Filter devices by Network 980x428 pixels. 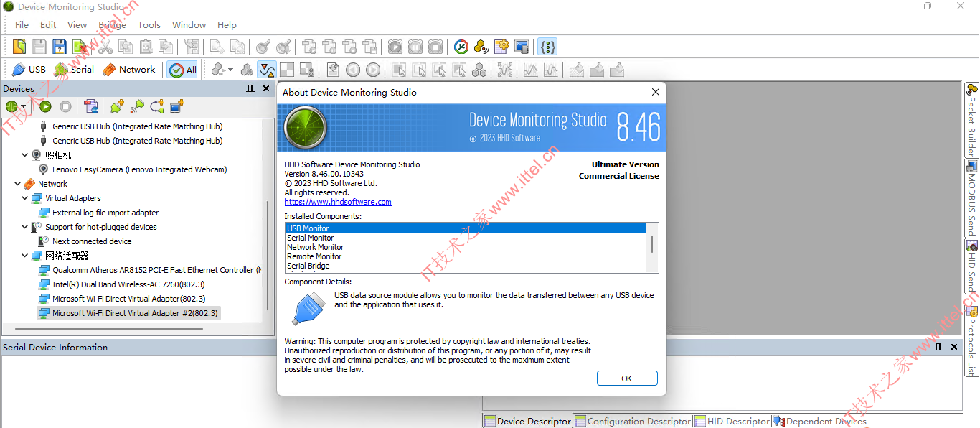pyautogui.click(x=129, y=70)
